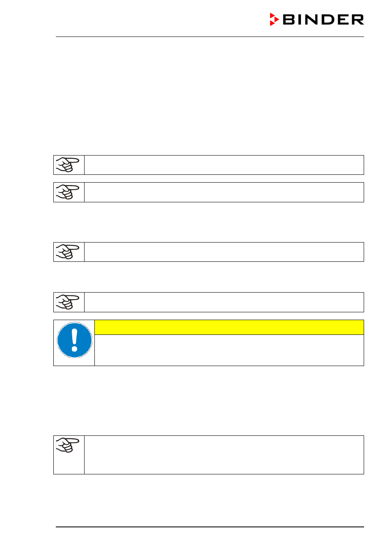Click the header divider line below the BINDER logo
Screen dimensions: 392x554
[210, 37]
